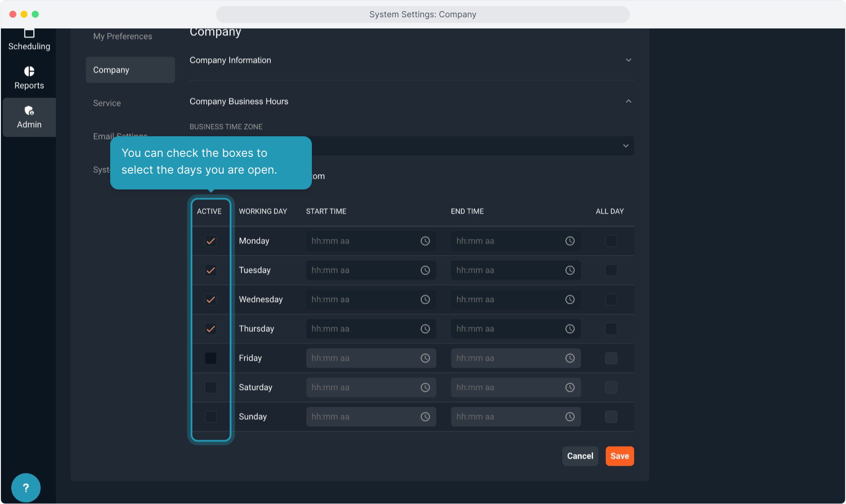Open Wednesday end time clock picker
Viewport: 846px width, 504px height.
[x=570, y=300]
